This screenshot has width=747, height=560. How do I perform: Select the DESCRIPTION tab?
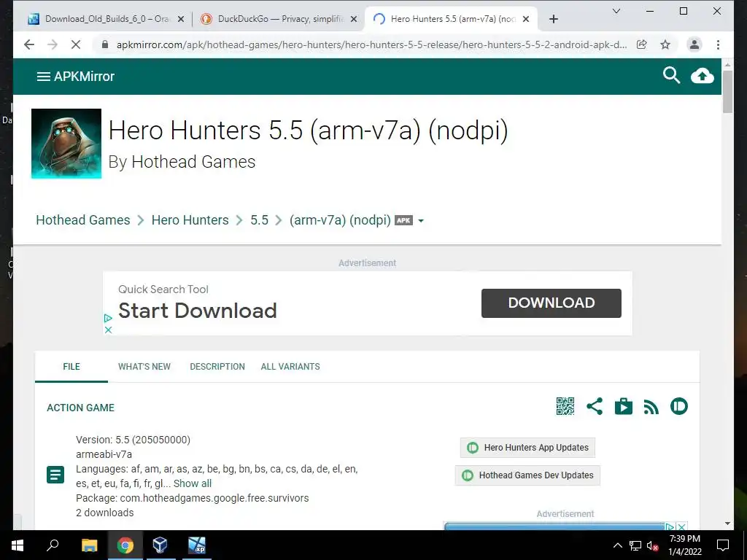tap(217, 367)
